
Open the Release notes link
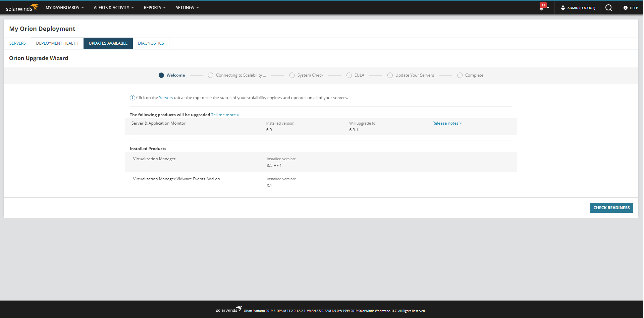(x=447, y=123)
